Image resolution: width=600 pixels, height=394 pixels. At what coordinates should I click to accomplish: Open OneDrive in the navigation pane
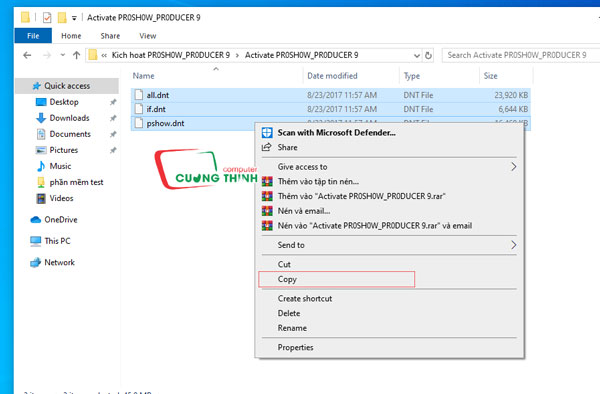pos(60,220)
